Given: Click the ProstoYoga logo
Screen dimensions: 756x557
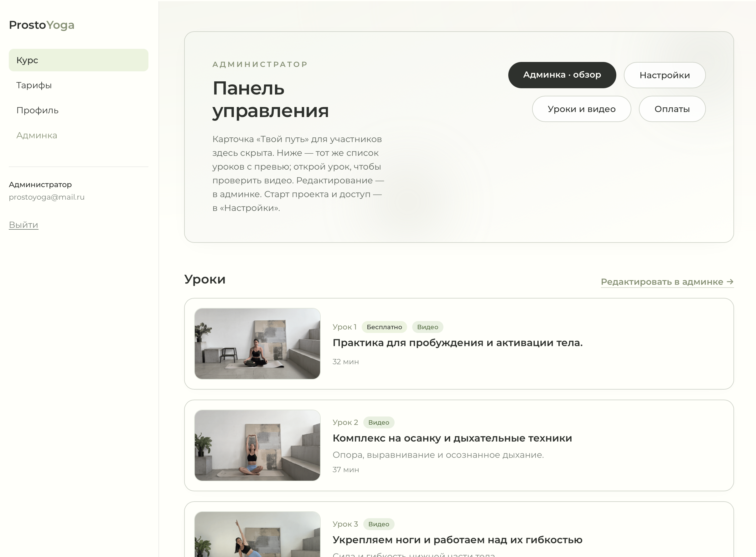Looking at the screenshot, I should tap(41, 25).
